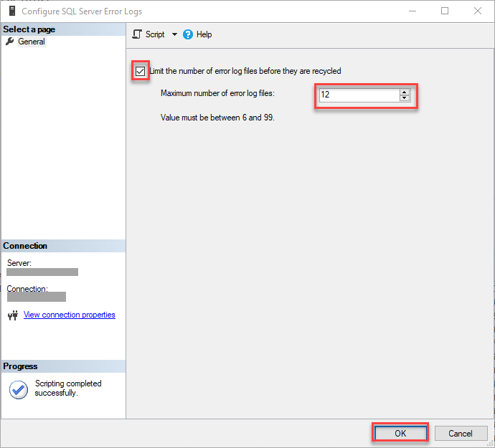The height and width of the screenshot is (448, 495).
Task: Decrease maximum error log files with down arrow
Action: click(405, 97)
